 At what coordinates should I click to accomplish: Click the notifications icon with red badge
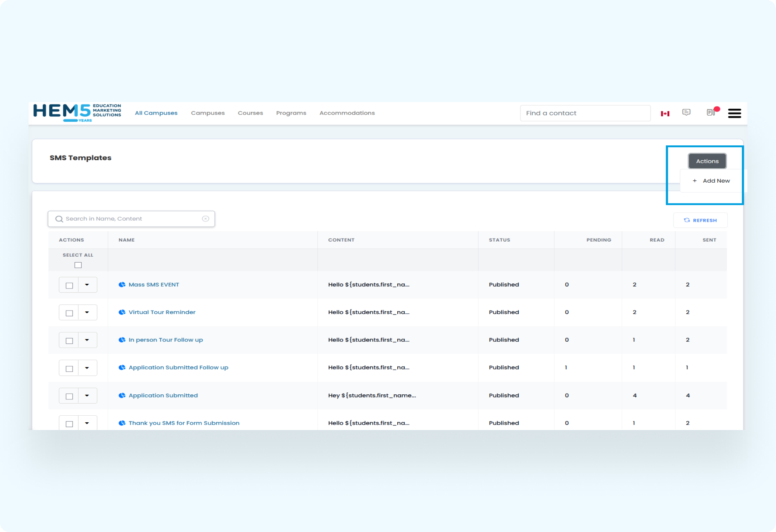[x=711, y=112]
